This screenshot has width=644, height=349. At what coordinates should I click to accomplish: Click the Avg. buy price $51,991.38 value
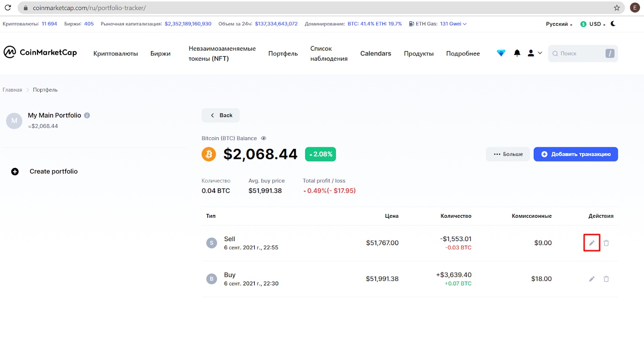coord(265,191)
